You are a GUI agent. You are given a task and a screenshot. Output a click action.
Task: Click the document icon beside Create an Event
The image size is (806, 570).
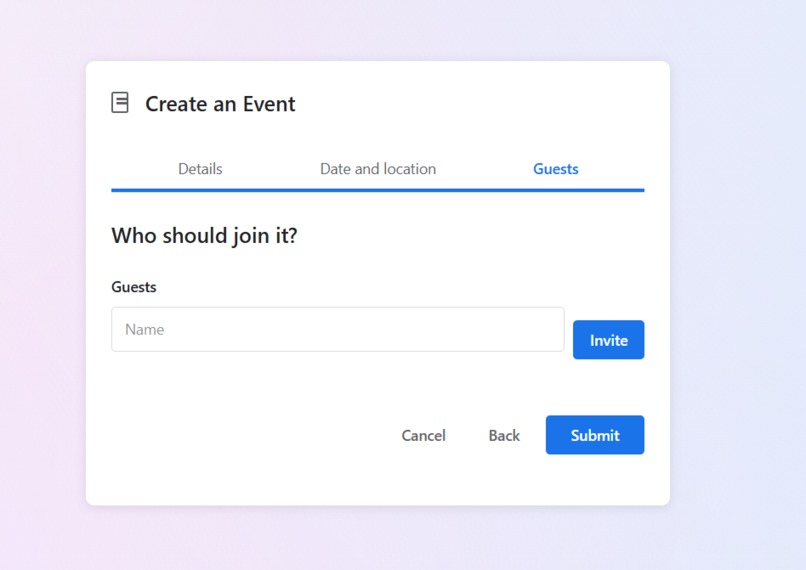[x=120, y=102]
